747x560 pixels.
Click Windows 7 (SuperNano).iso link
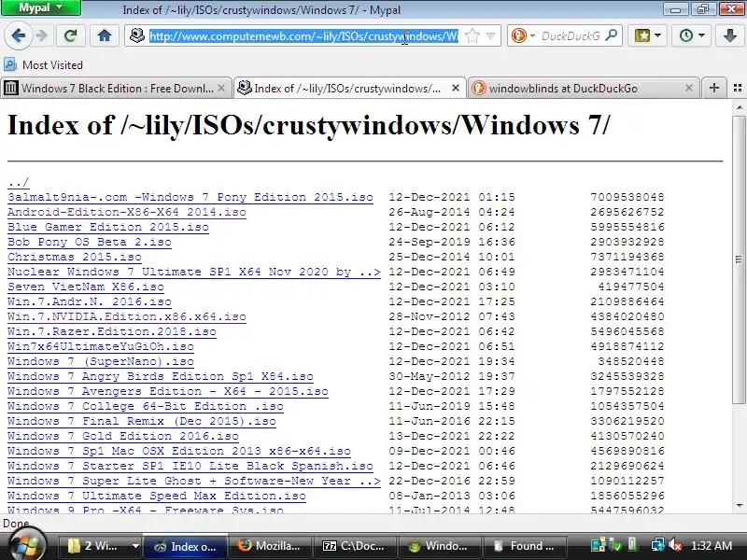[101, 361]
